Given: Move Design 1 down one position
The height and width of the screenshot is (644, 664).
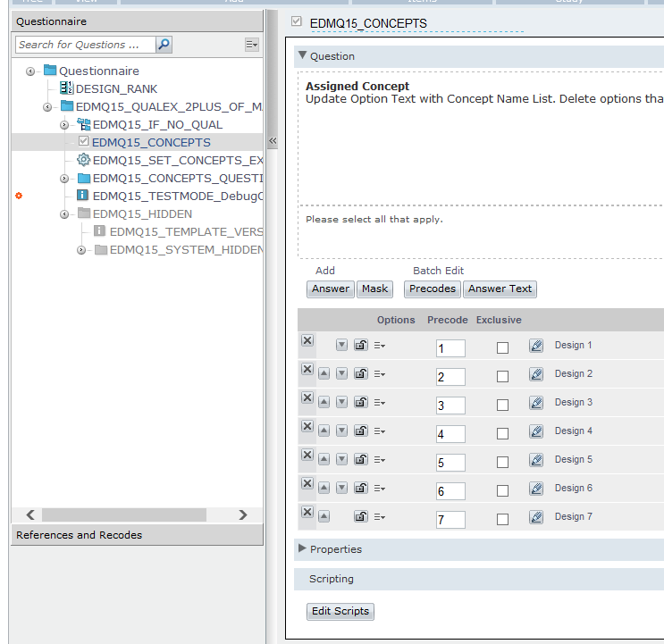Looking at the screenshot, I should 341,345.
